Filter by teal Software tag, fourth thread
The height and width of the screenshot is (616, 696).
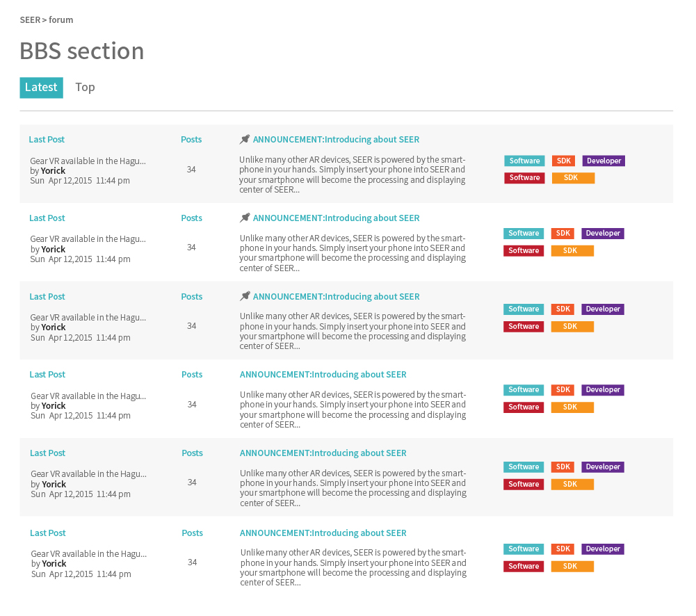(524, 390)
